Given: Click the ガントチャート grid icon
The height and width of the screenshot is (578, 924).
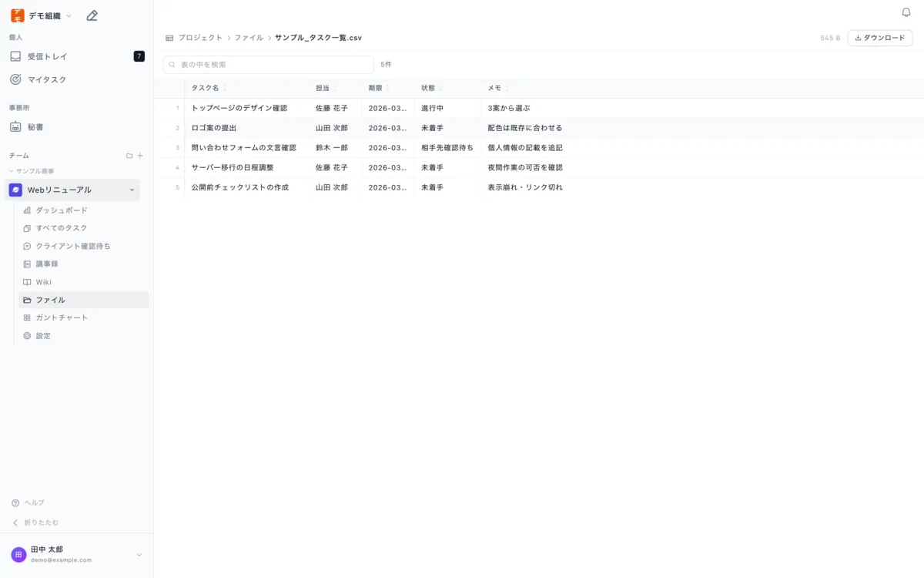Looking at the screenshot, I should coord(27,318).
